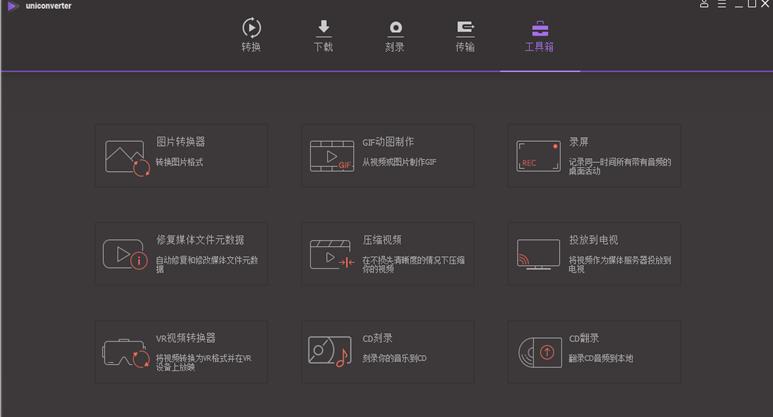This screenshot has width=773, height=417.
Task: Open CD刻录 tool title
Action: coord(378,338)
